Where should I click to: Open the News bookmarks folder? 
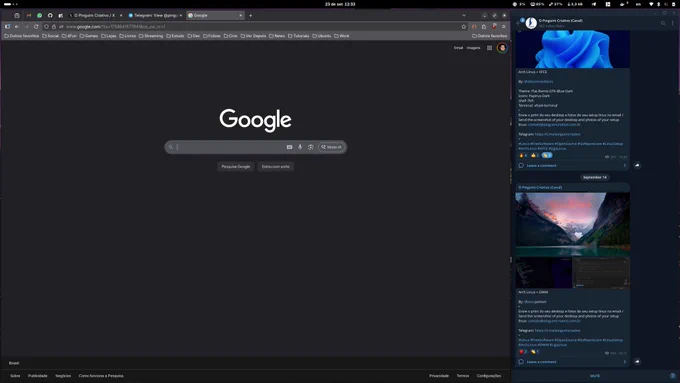(x=277, y=36)
